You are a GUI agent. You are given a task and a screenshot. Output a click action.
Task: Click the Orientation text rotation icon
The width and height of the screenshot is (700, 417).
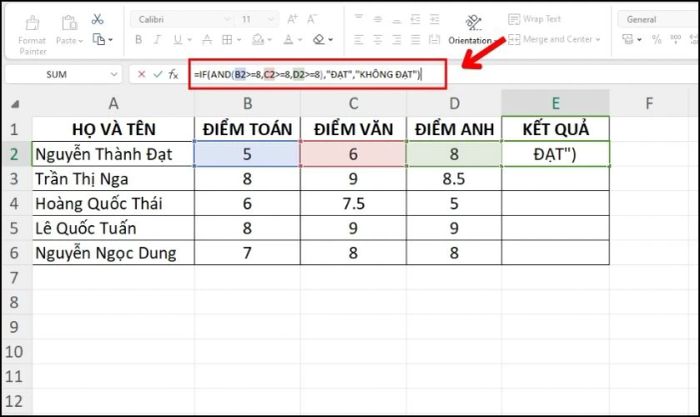pyautogui.click(x=473, y=22)
